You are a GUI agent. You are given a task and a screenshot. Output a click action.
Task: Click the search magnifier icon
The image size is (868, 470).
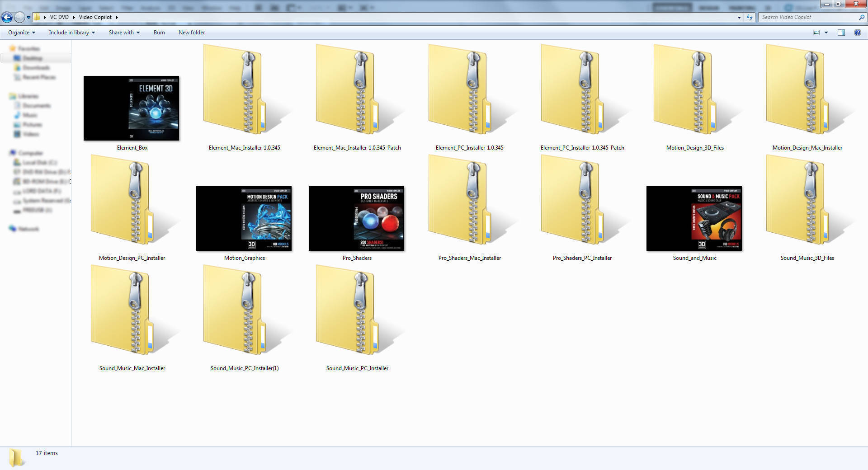[861, 17]
